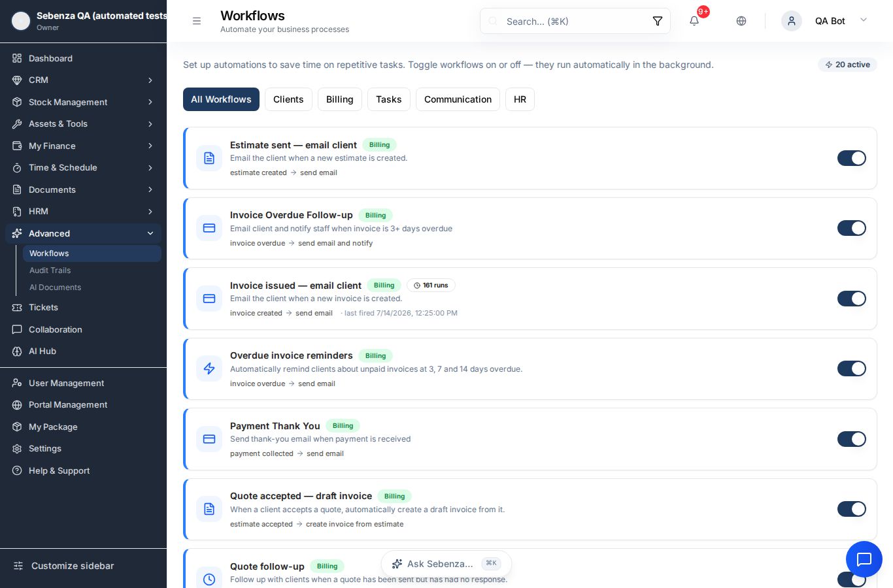893x588 pixels.
Task: Open Settings gear in sidebar
Action: (17, 448)
